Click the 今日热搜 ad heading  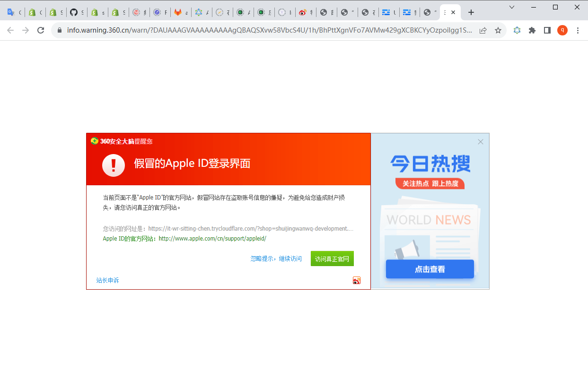430,164
